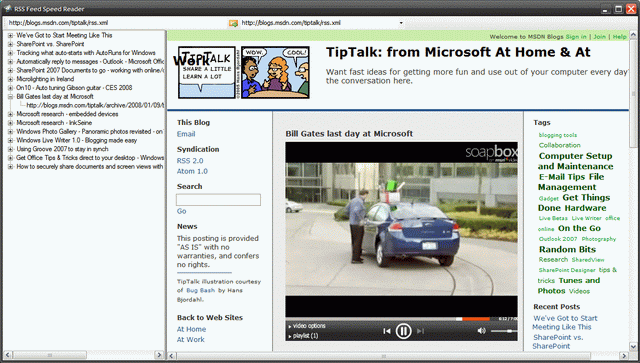Select 'On10 - Auto tuning Gibson guitar' item

(x=74, y=88)
